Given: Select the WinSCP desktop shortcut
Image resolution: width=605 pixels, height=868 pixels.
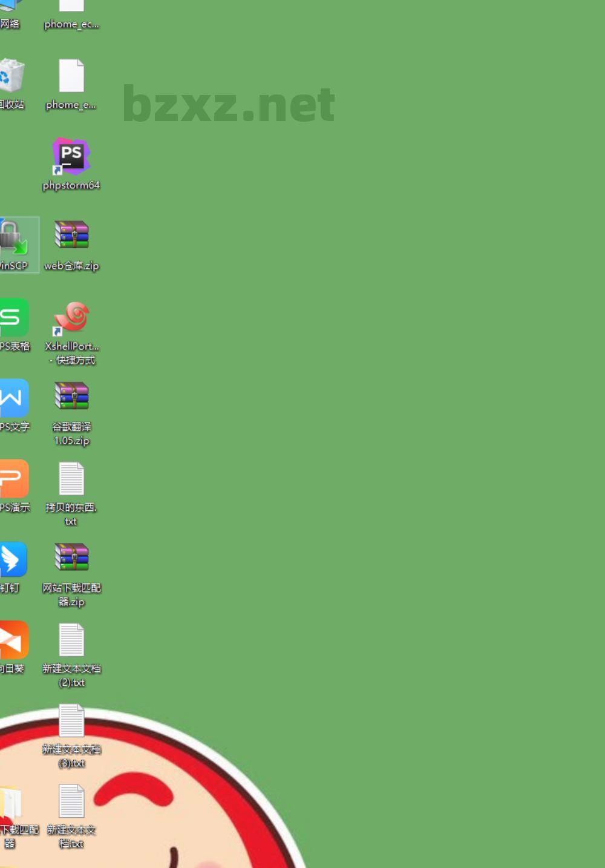Looking at the screenshot, I should click(x=13, y=238).
